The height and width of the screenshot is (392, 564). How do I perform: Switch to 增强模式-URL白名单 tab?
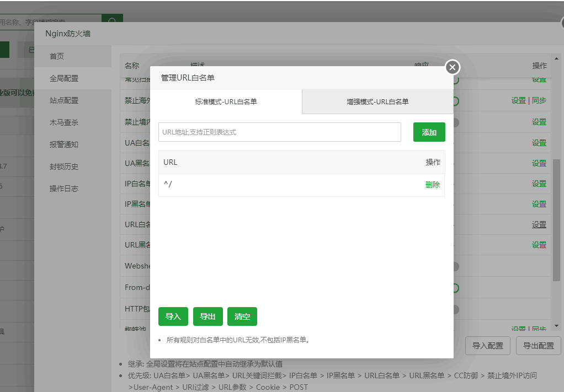(x=377, y=101)
